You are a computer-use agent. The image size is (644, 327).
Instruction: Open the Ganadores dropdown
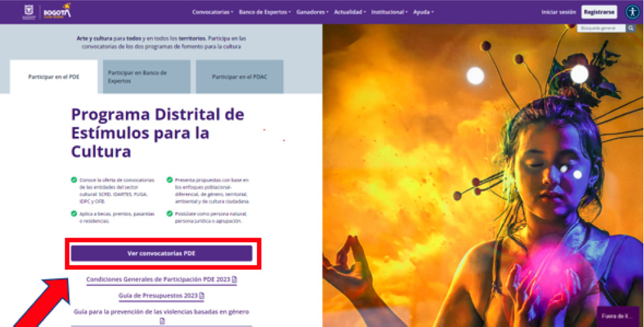click(312, 12)
